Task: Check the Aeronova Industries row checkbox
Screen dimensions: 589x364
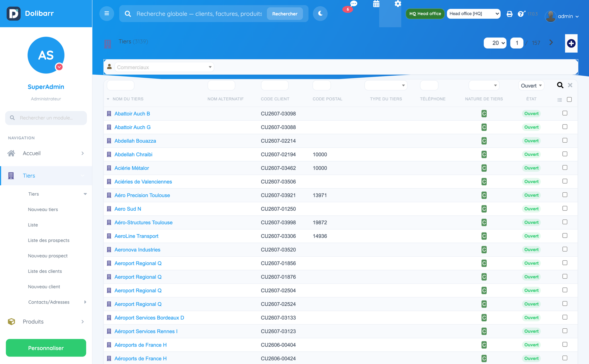Action: 565,249
